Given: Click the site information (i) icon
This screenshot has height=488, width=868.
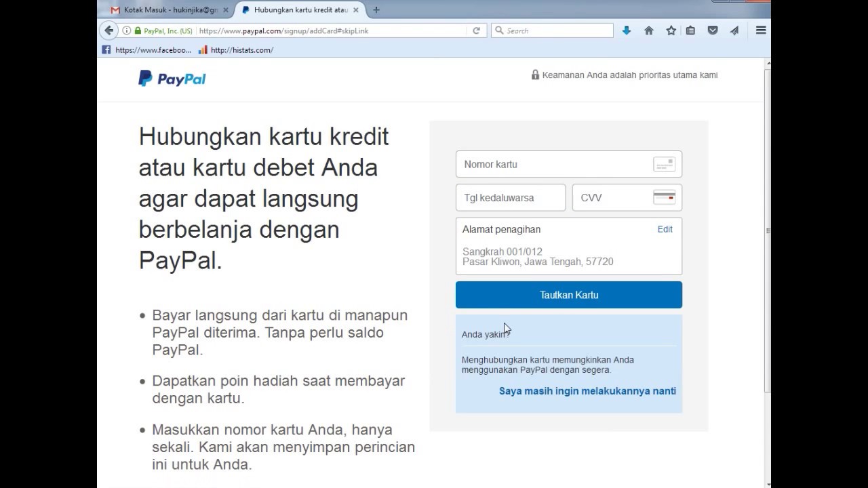Looking at the screenshot, I should (126, 30).
